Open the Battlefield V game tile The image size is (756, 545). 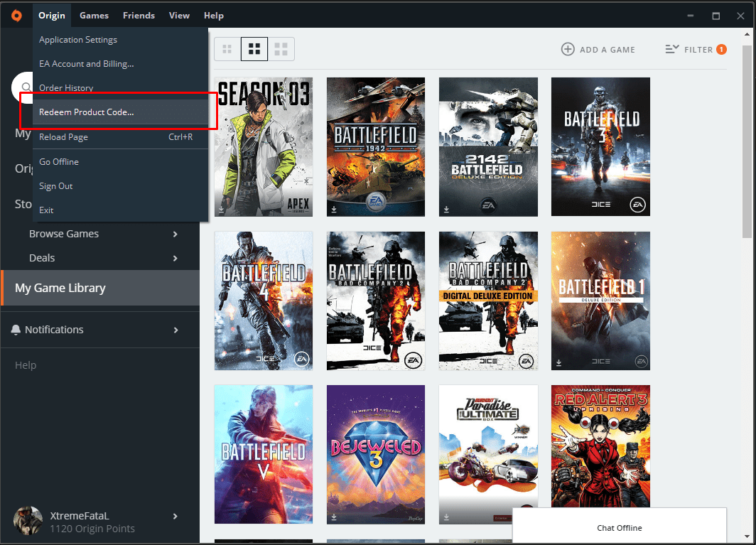[263, 454]
